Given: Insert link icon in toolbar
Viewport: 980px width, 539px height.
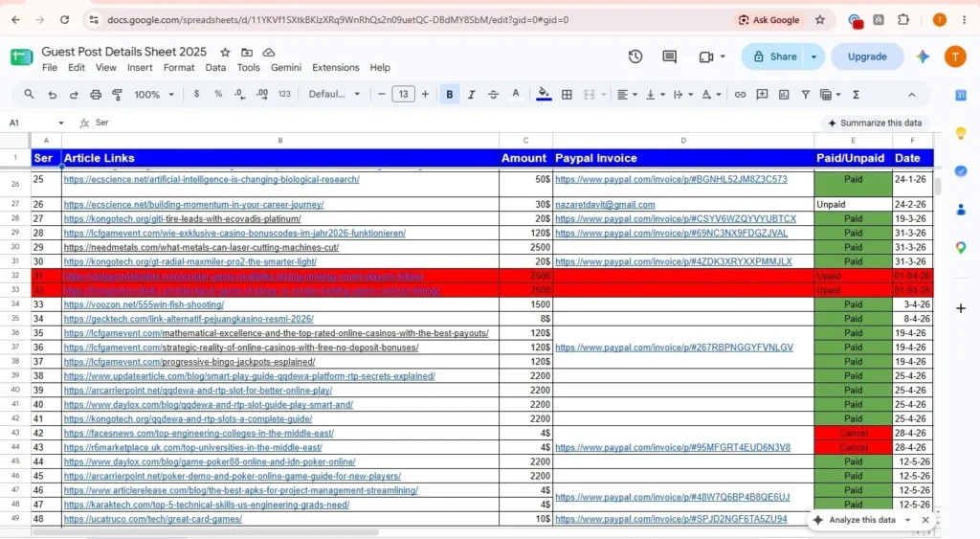Looking at the screenshot, I should 740,95.
